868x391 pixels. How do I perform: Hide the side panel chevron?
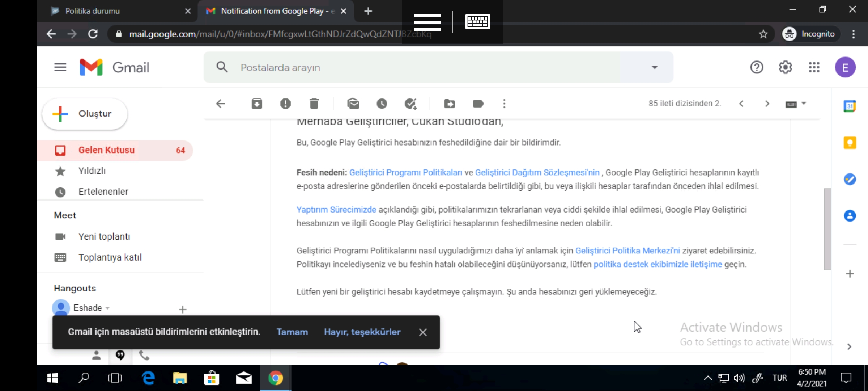tap(849, 347)
